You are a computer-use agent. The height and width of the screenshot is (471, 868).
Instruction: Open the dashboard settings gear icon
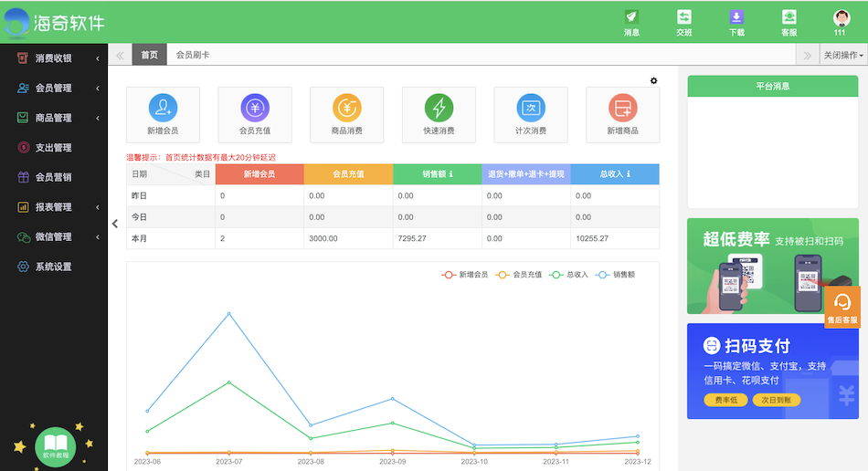(653, 81)
